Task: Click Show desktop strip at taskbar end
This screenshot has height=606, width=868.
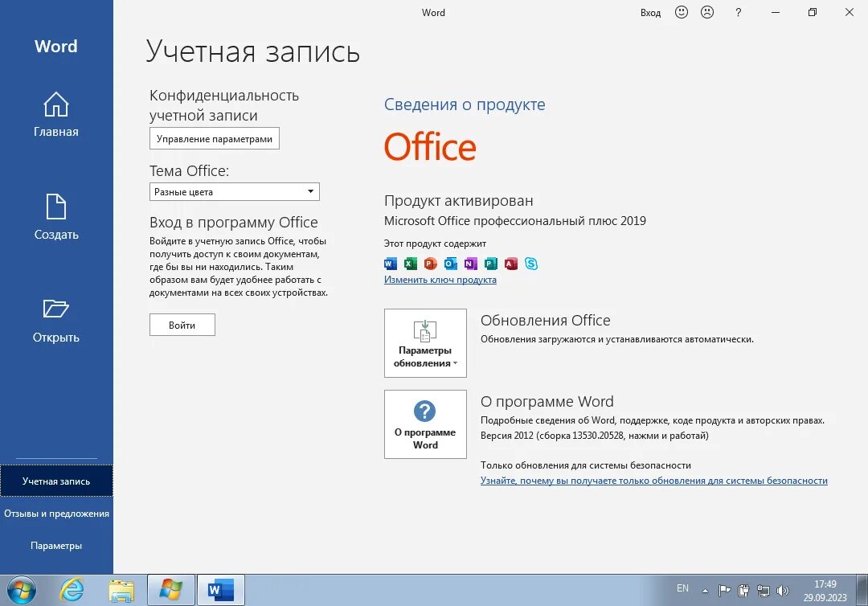Action: (x=862, y=590)
